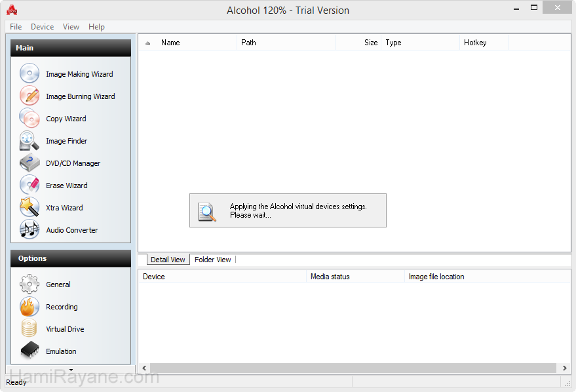Sort image list by Type column
Image resolution: width=576 pixels, height=392 pixels.
421,43
